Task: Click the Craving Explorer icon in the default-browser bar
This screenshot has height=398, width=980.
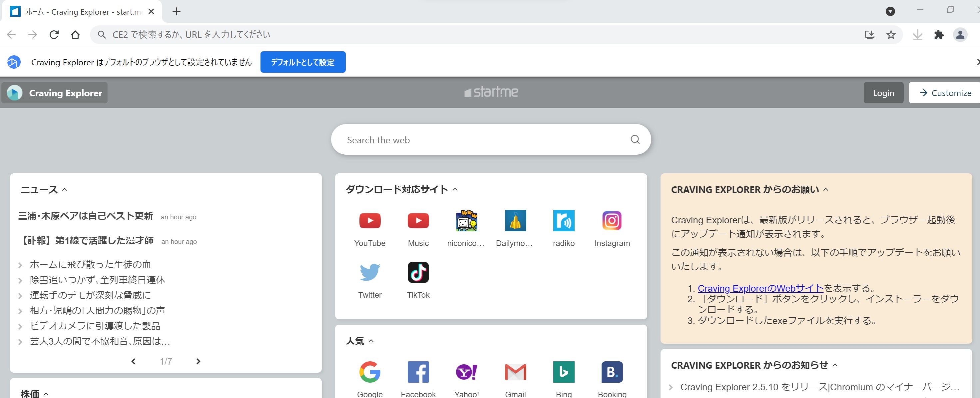Action: coord(14,62)
